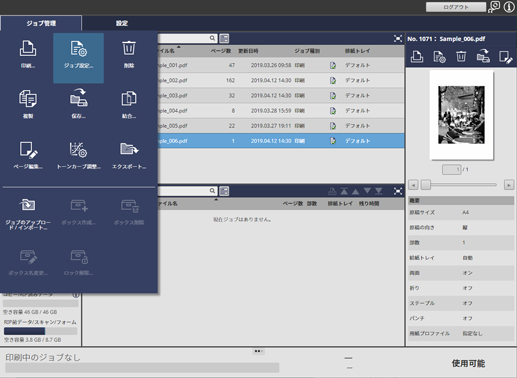Click the 印刷... print icon in the job menu
The width and height of the screenshot is (517, 378).
click(28, 49)
